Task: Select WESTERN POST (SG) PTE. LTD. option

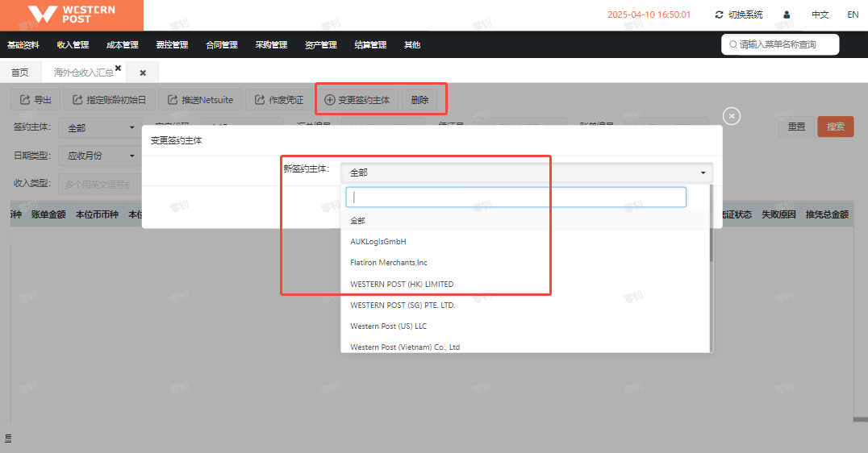Action: click(x=525, y=305)
